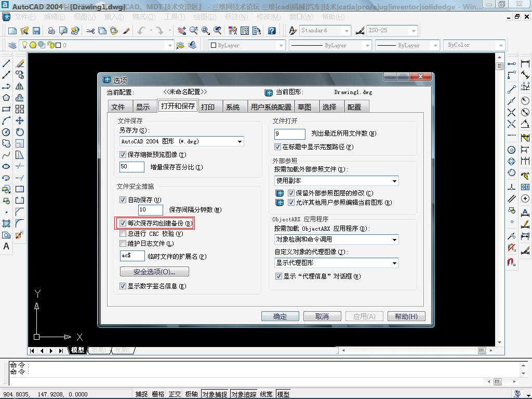Open the Standard text style dropdown
This screenshot has width=532, height=399.
tap(346, 31)
